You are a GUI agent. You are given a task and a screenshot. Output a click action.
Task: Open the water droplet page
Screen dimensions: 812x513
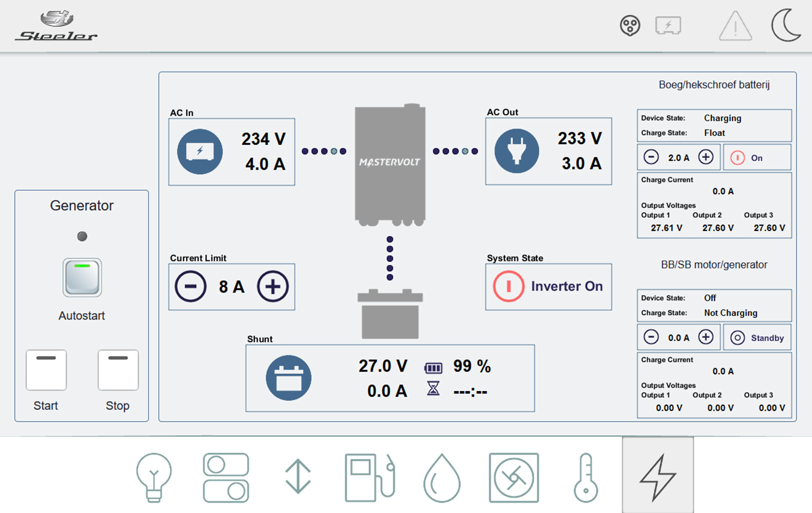point(442,478)
